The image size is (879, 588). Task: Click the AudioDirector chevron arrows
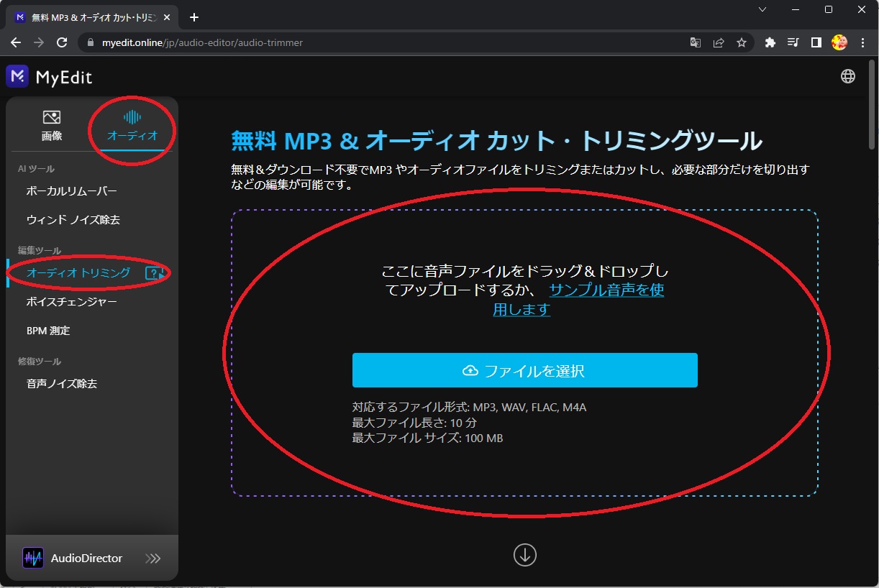(x=152, y=559)
